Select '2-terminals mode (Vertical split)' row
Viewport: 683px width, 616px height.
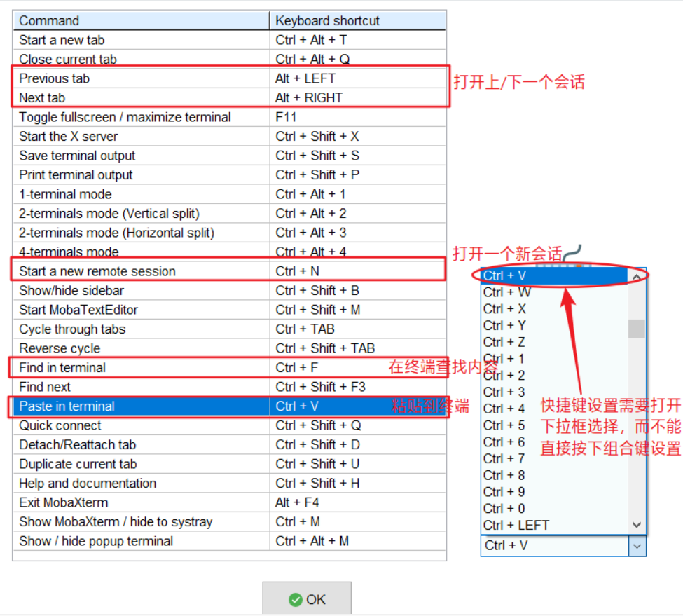(230, 214)
